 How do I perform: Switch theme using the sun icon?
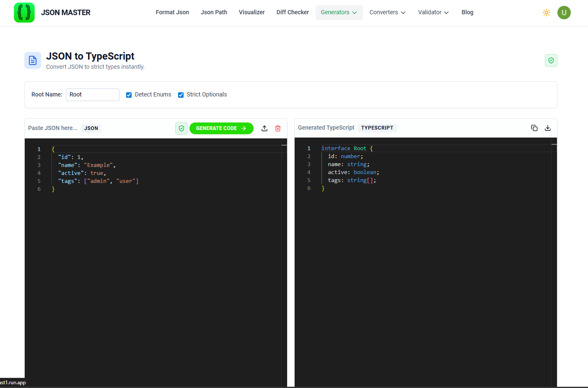547,13
